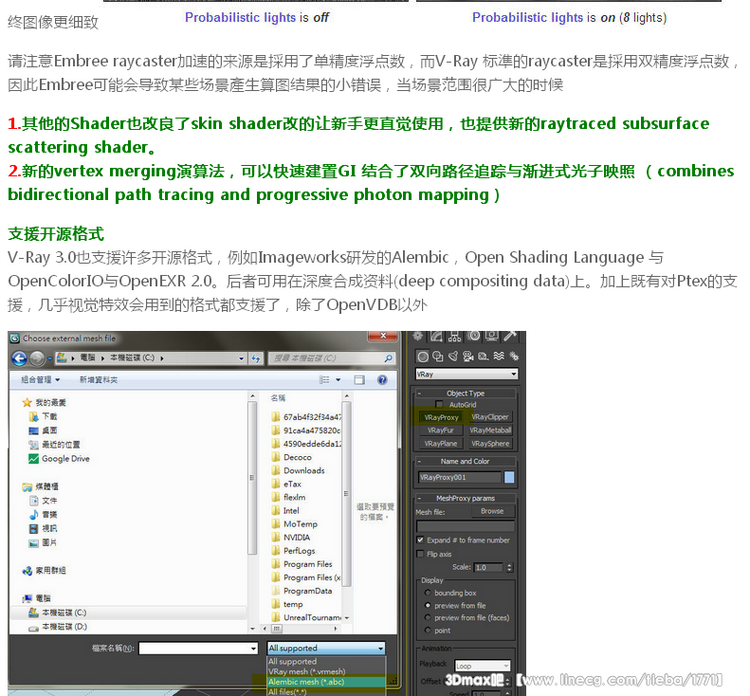
Task: Click the forward navigation arrow
Action: [37, 358]
